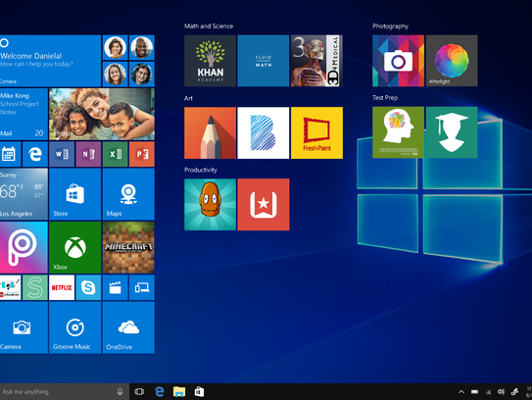Open the network icon in system tray
The height and width of the screenshot is (400, 532).
coord(488,392)
